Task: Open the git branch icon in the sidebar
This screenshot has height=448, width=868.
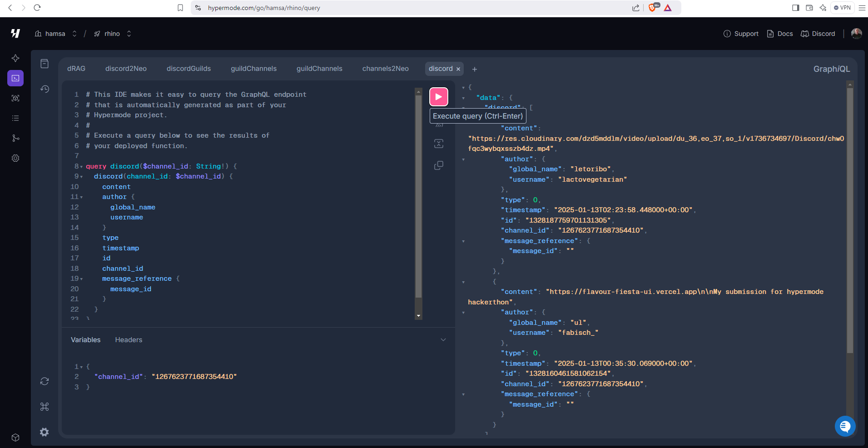Action: (15, 138)
